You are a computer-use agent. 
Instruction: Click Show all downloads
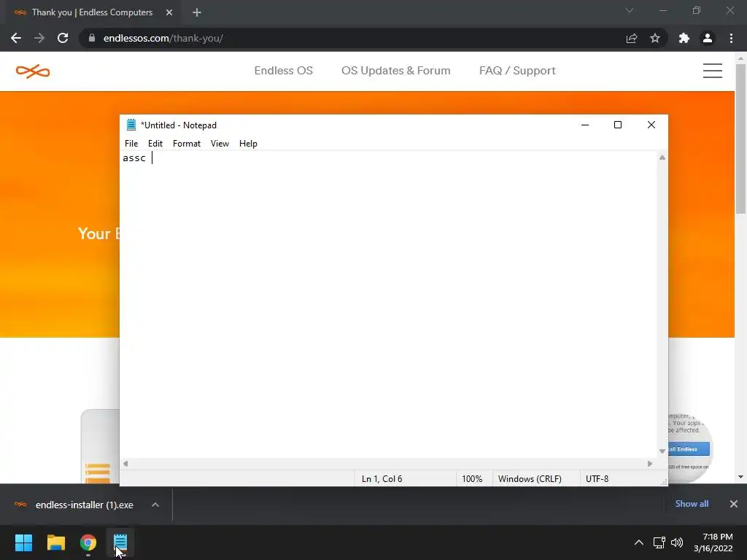pyautogui.click(x=692, y=504)
